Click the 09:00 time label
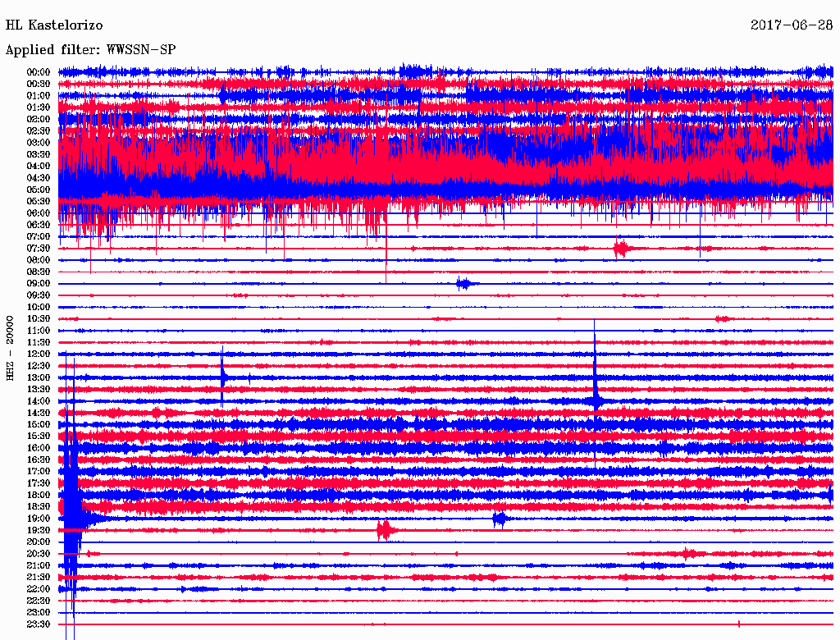 (x=39, y=284)
